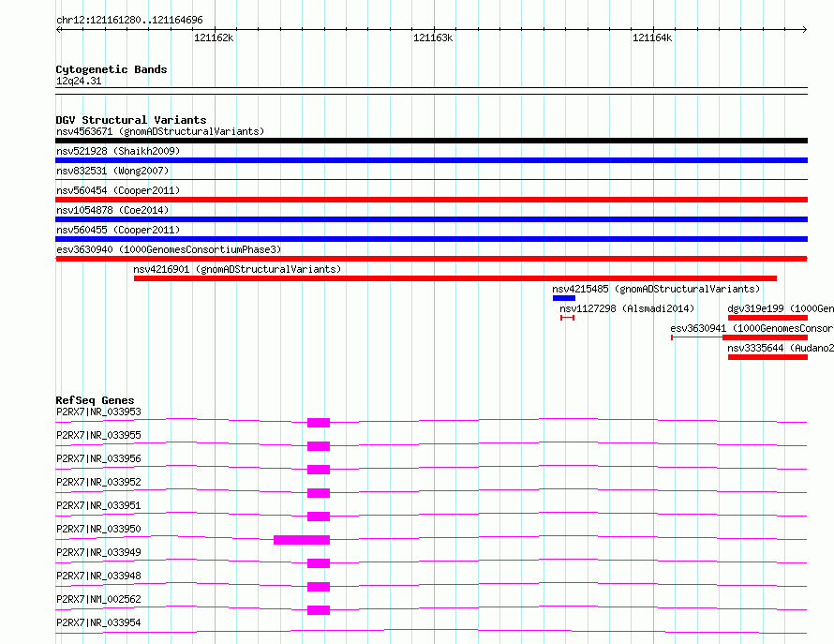Click the 121164k ruler tick label
This screenshot has height=644, width=834.
(x=651, y=37)
